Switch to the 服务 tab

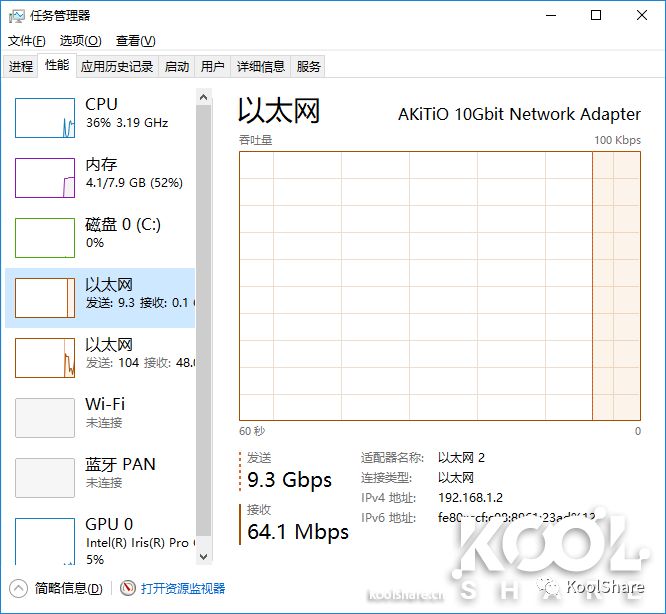(308, 66)
